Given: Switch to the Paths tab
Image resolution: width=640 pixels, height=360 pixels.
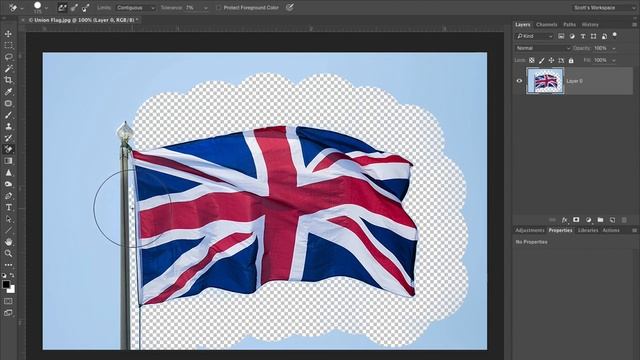Looking at the screenshot, I should click(x=569, y=24).
